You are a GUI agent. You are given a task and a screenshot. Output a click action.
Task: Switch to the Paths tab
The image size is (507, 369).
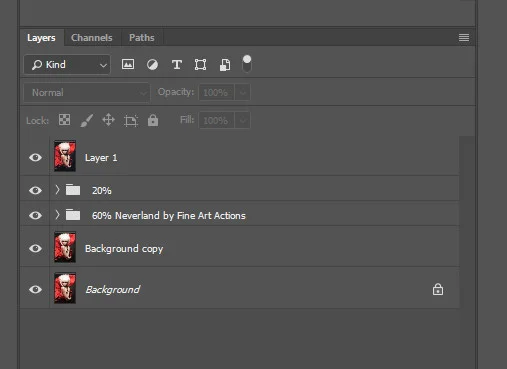tap(142, 38)
